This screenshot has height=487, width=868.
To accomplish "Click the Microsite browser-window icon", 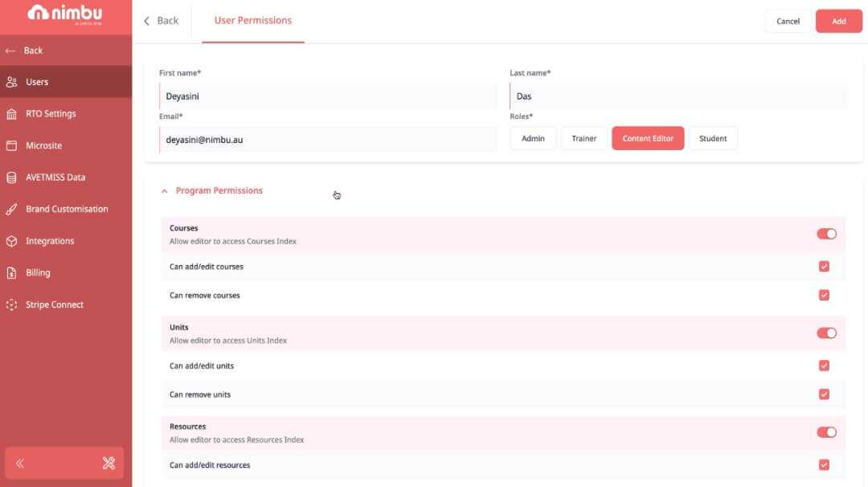I will point(12,145).
